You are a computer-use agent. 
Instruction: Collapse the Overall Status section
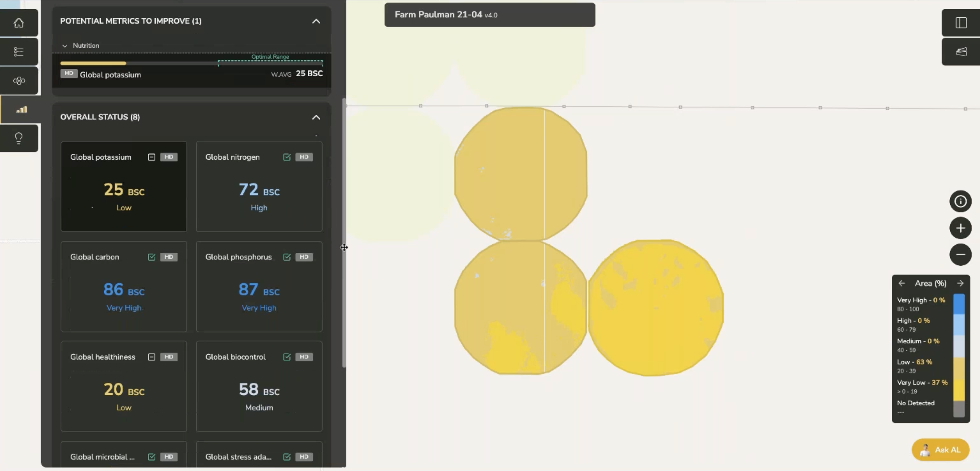[316, 117]
